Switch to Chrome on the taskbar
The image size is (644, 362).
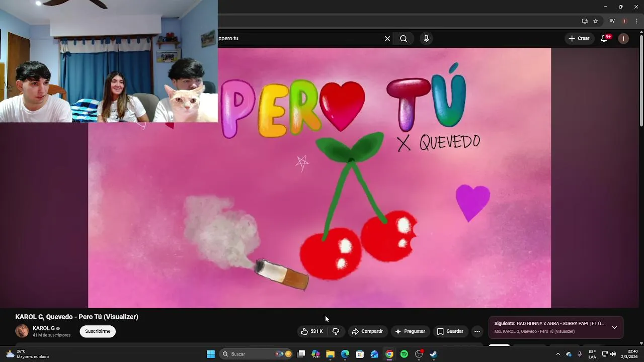(x=389, y=354)
